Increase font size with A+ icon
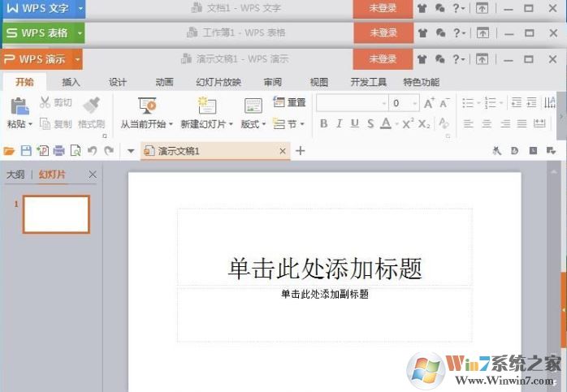 [x=429, y=103]
